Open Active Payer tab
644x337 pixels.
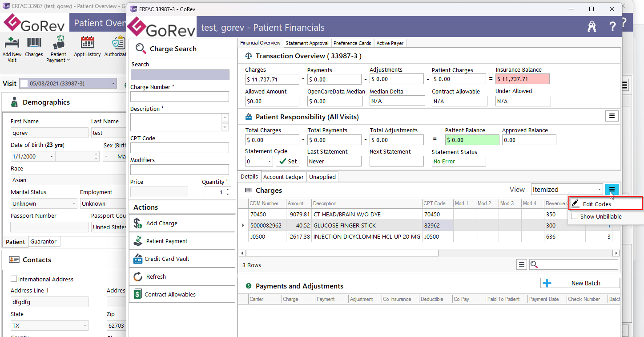coord(390,43)
